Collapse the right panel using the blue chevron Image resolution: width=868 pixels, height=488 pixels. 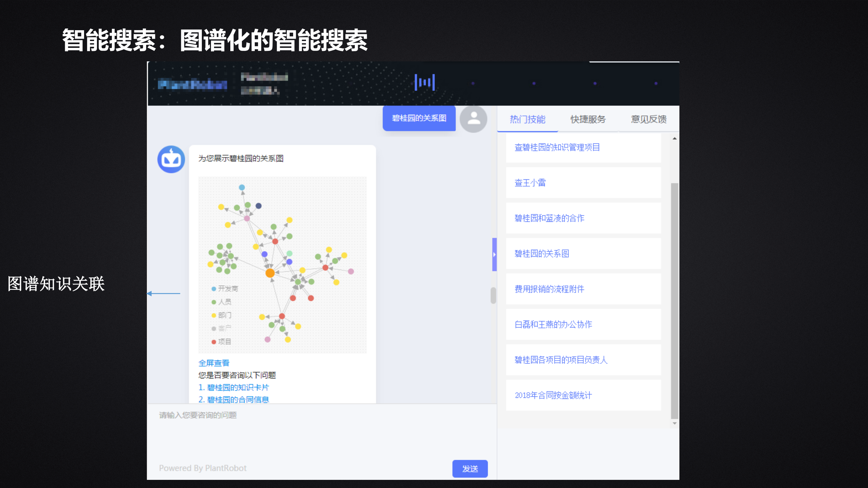(x=495, y=254)
